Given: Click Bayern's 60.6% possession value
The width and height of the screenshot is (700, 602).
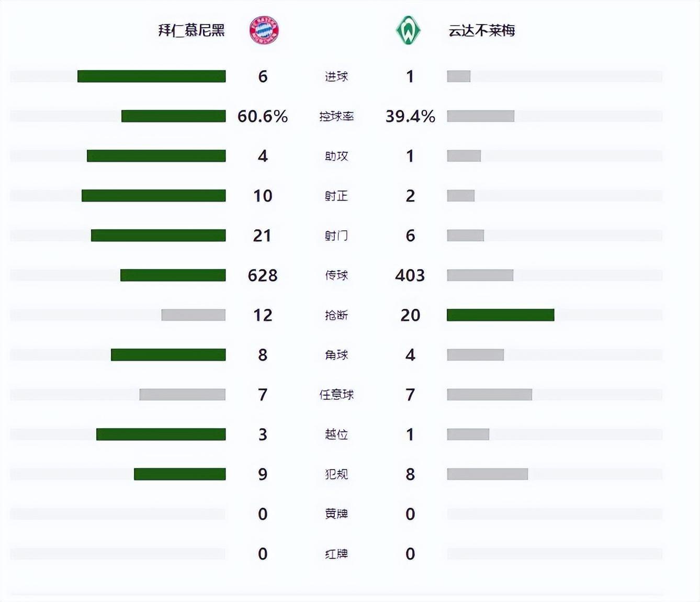Looking at the screenshot, I should 263,116.
